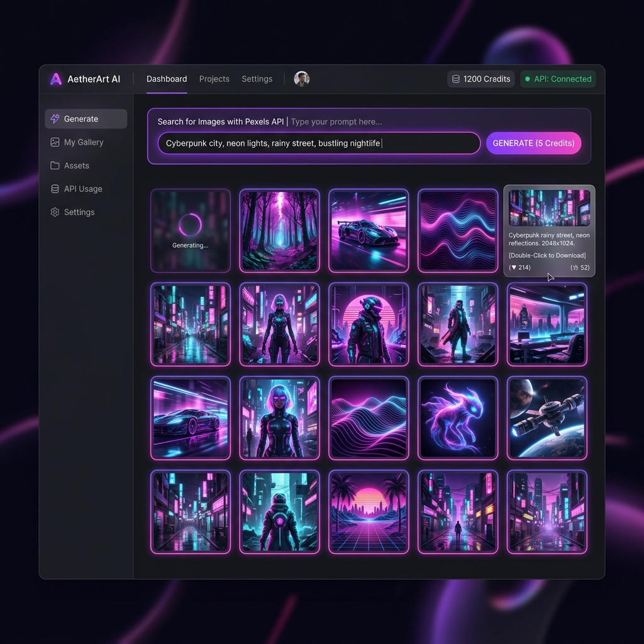
Task: Select the futuristic office window view thumbnail
Action: coord(547,324)
